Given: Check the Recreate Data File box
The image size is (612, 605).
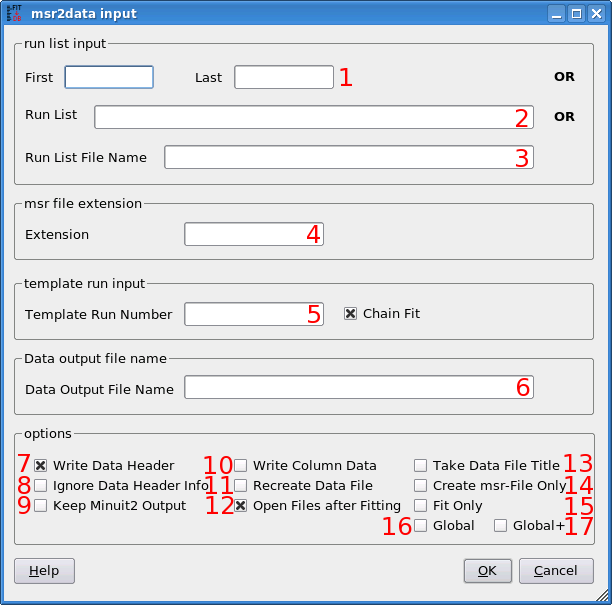Looking at the screenshot, I should pyautogui.click(x=241, y=486).
